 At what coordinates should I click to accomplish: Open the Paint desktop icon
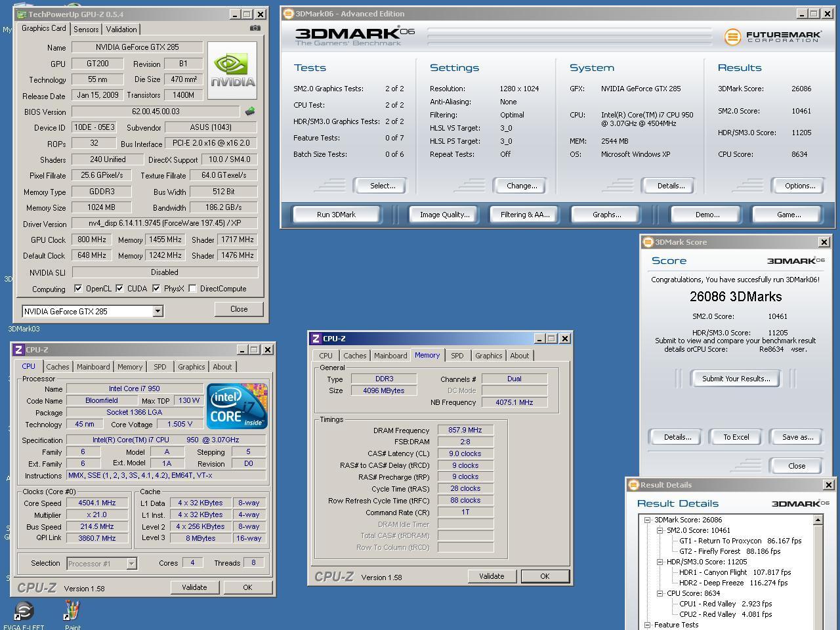coord(72,615)
